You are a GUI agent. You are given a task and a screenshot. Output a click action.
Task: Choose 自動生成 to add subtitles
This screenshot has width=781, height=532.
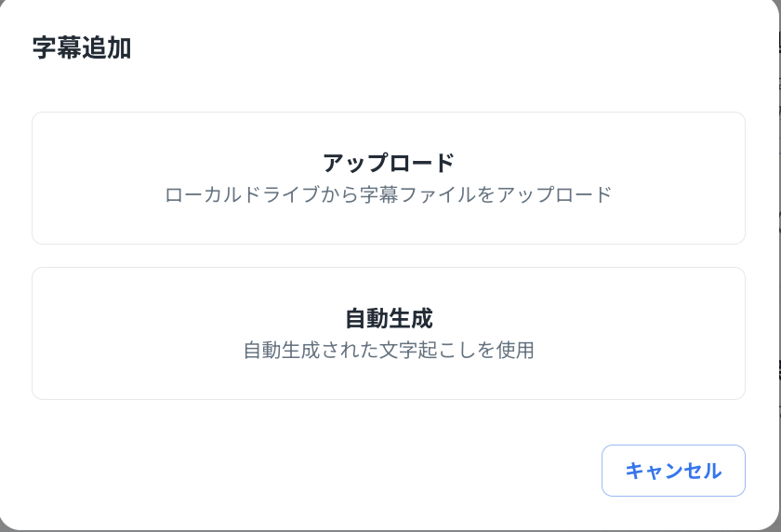(389, 333)
